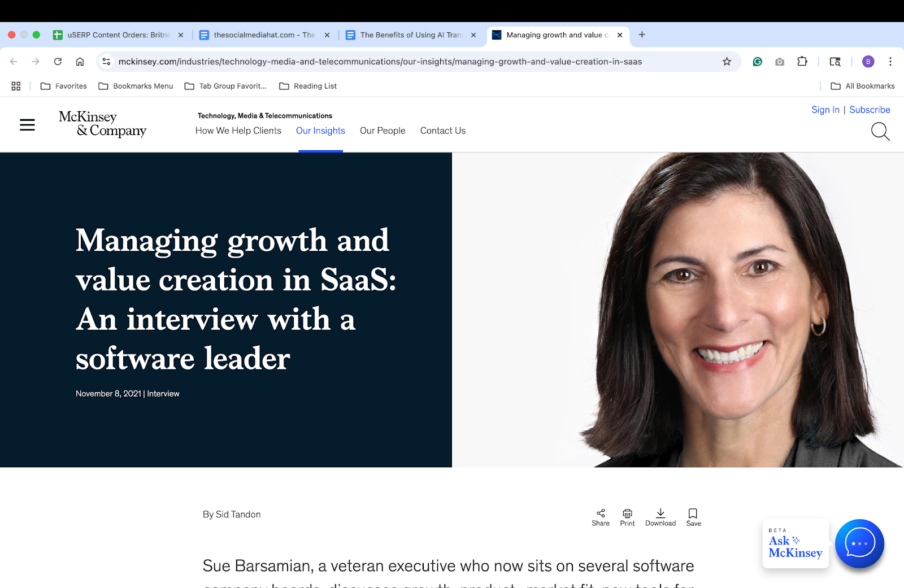Image resolution: width=904 pixels, height=588 pixels.
Task: Close the thesocialmediahat.com tab
Action: (327, 35)
